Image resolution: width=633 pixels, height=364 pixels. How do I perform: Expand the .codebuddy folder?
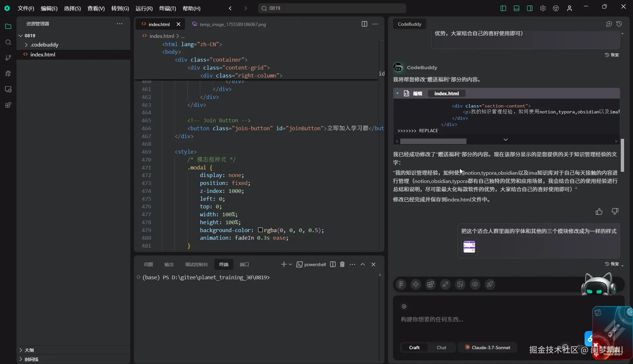pos(44,45)
